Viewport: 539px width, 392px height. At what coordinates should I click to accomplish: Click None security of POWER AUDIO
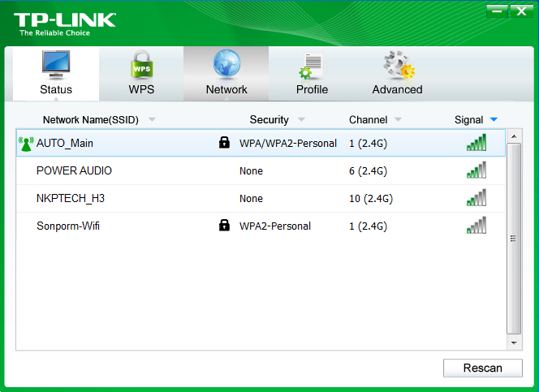pos(251,170)
